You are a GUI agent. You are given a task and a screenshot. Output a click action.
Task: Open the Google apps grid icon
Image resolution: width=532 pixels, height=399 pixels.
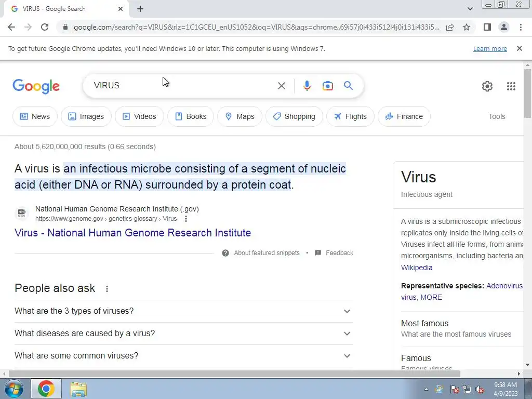coord(511,86)
